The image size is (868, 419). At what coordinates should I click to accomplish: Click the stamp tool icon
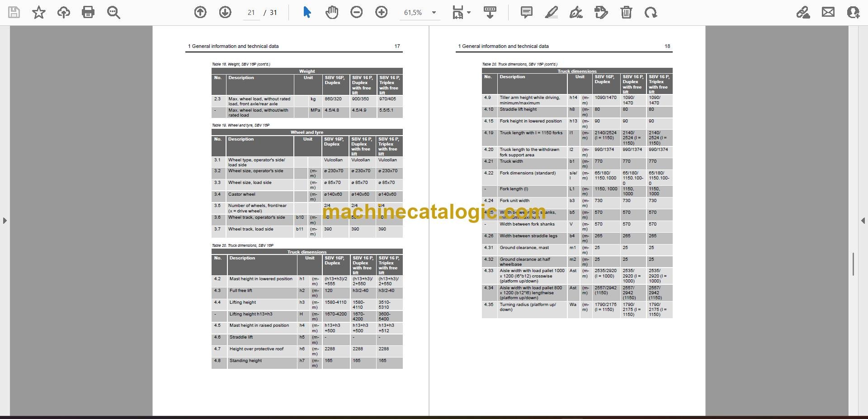[x=601, y=12]
